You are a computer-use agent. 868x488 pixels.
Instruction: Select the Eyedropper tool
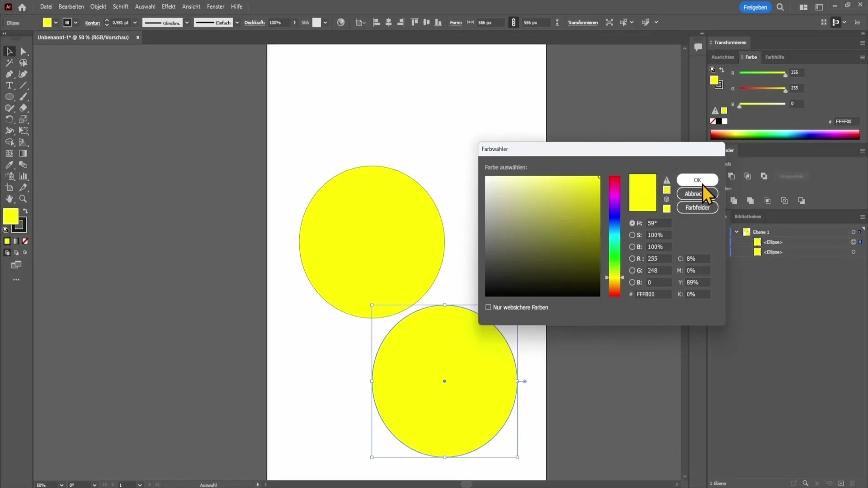tap(9, 165)
